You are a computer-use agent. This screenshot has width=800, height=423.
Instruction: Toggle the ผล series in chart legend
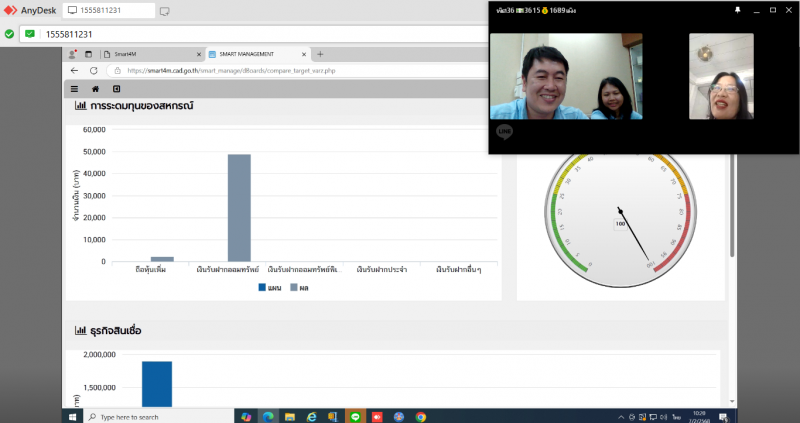click(299, 288)
